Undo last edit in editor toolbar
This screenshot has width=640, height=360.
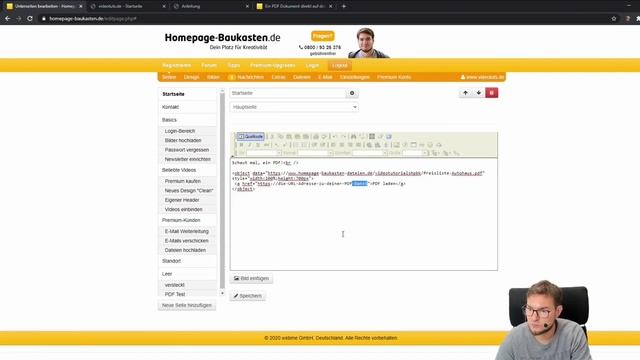point(335,136)
